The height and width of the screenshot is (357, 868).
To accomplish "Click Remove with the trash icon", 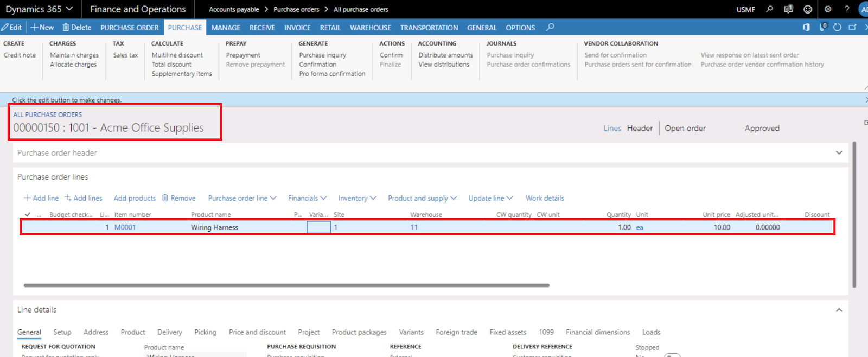I will point(179,199).
